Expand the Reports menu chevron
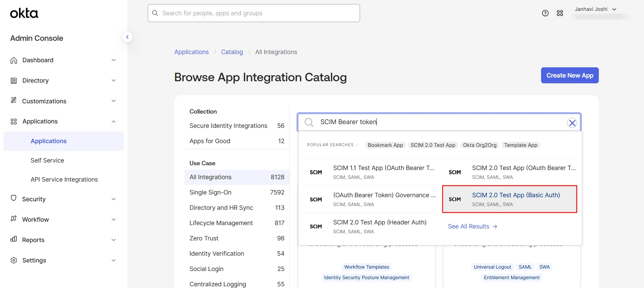This screenshot has height=288, width=644. 114,240
